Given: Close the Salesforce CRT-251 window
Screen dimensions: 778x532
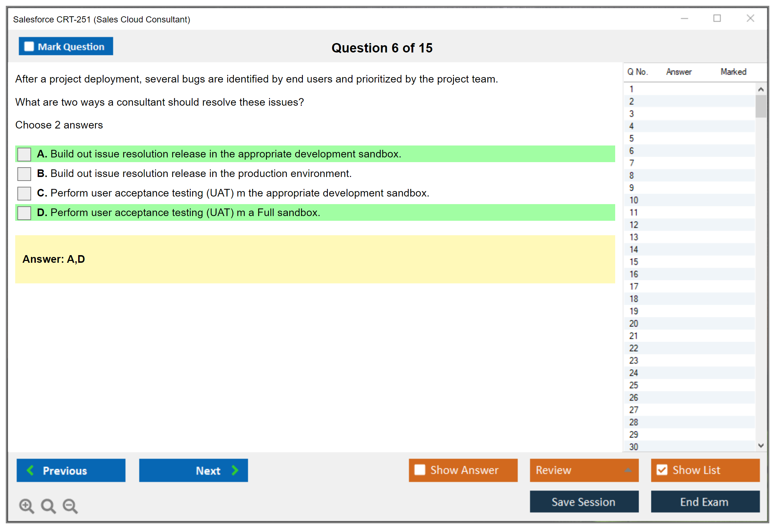Looking at the screenshot, I should point(750,18).
